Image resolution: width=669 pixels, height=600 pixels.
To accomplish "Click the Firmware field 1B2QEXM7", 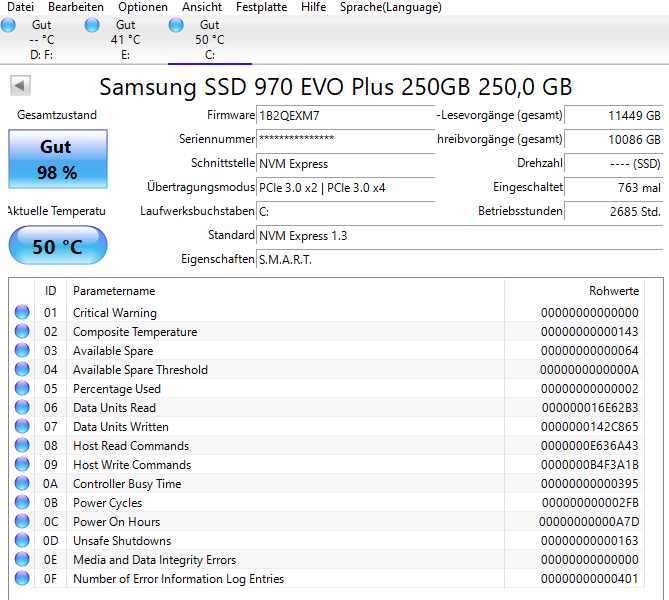I will click(345, 116).
